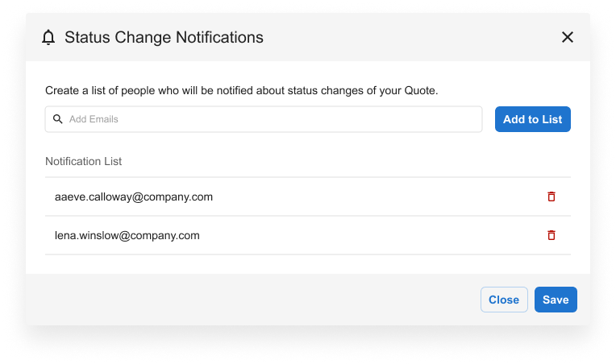
Task: Click the magnifier icon in email field
Action: [58, 119]
